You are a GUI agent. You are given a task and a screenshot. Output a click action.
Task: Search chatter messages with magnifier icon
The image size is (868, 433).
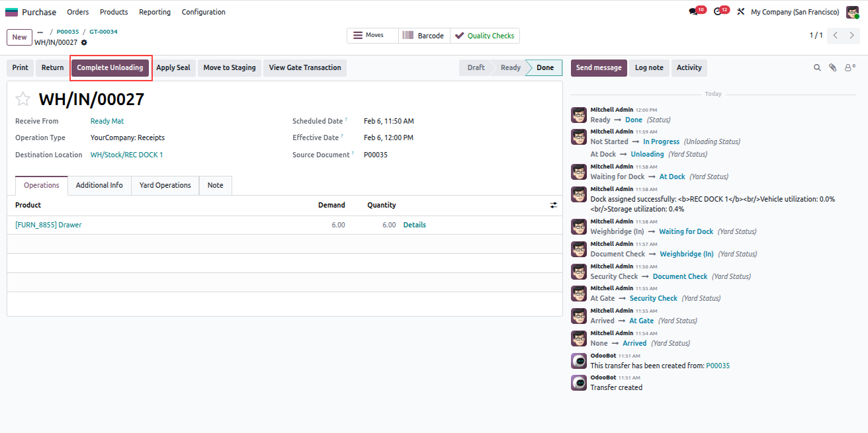tap(817, 67)
